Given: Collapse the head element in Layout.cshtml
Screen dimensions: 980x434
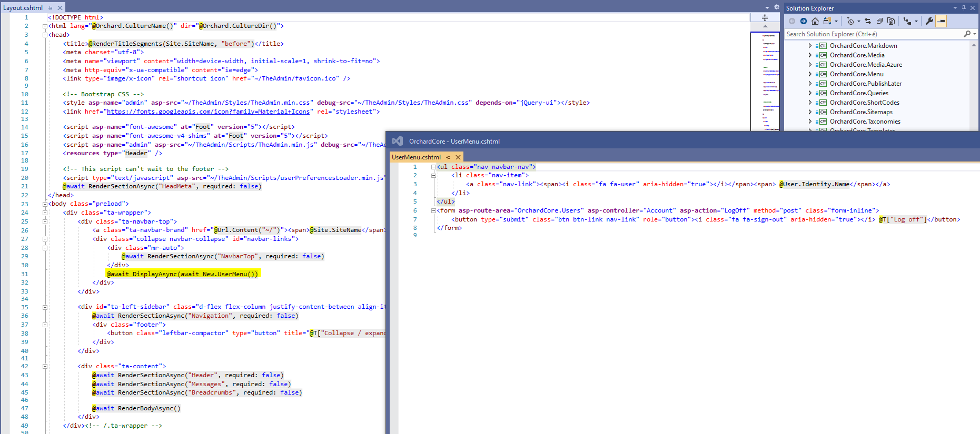Looking at the screenshot, I should (x=45, y=35).
